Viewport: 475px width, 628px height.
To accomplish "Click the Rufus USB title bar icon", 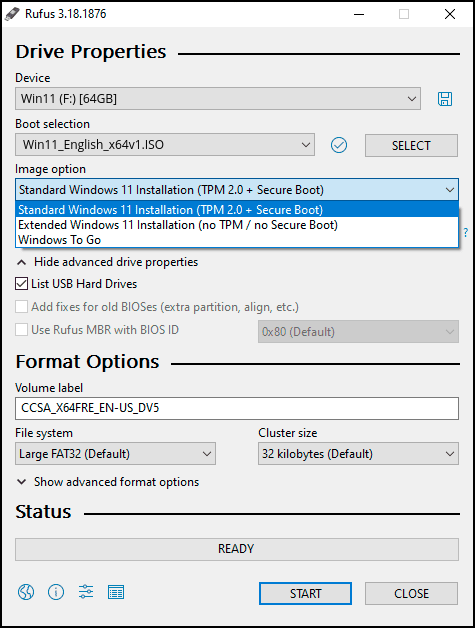I will pyautogui.click(x=12, y=14).
